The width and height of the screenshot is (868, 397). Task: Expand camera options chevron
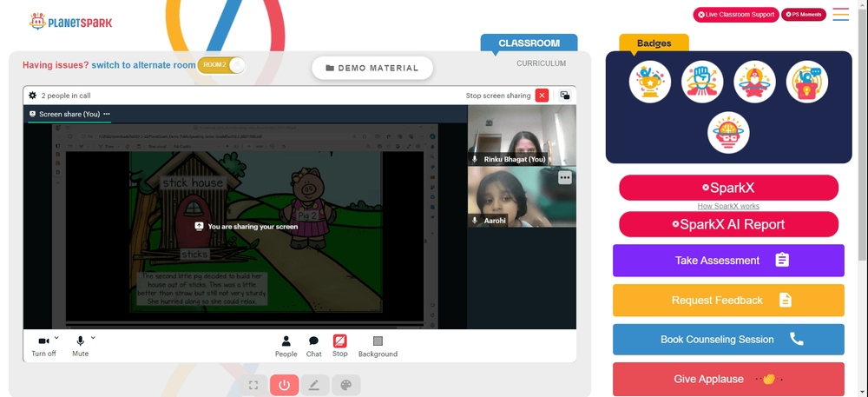[x=57, y=338]
